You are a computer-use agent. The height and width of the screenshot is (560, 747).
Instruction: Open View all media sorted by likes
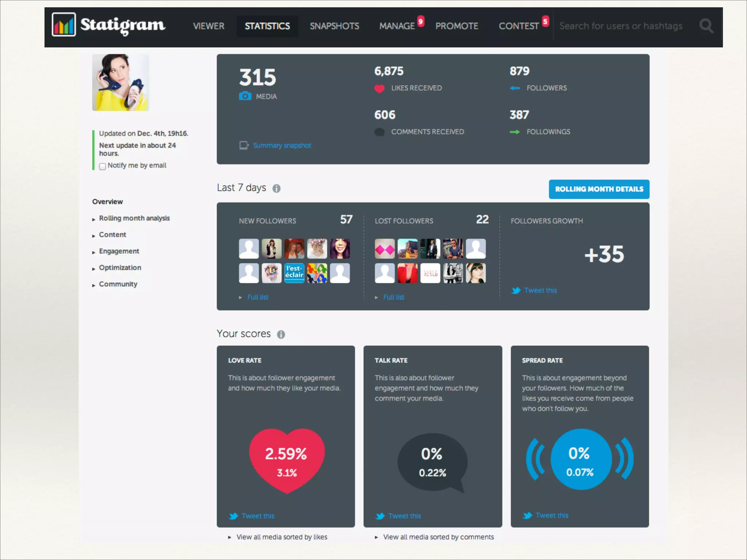coord(282,537)
